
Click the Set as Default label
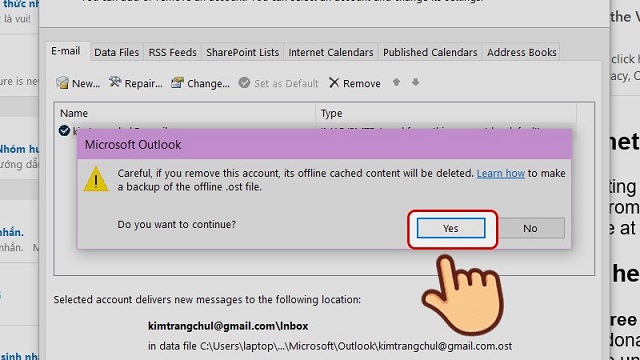point(286,84)
